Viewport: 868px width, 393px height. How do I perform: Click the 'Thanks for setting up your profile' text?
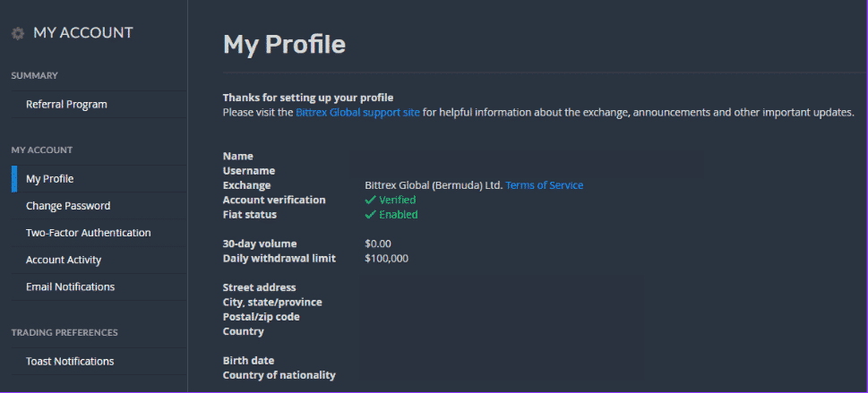coord(308,98)
